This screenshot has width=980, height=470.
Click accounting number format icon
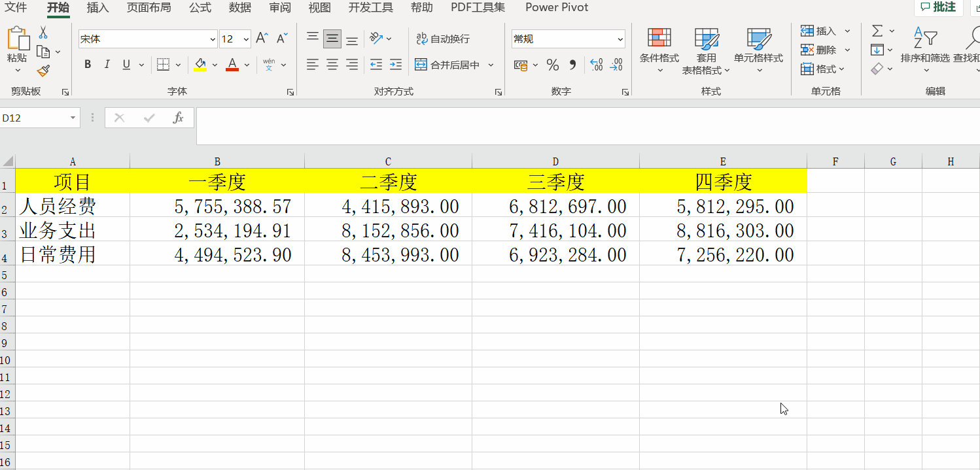(x=521, y=65)
